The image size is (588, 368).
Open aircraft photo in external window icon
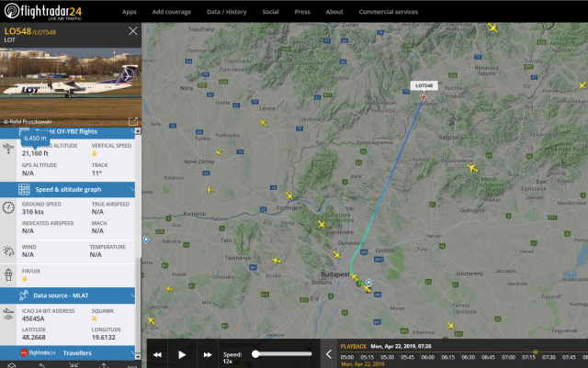click(132, 121)
